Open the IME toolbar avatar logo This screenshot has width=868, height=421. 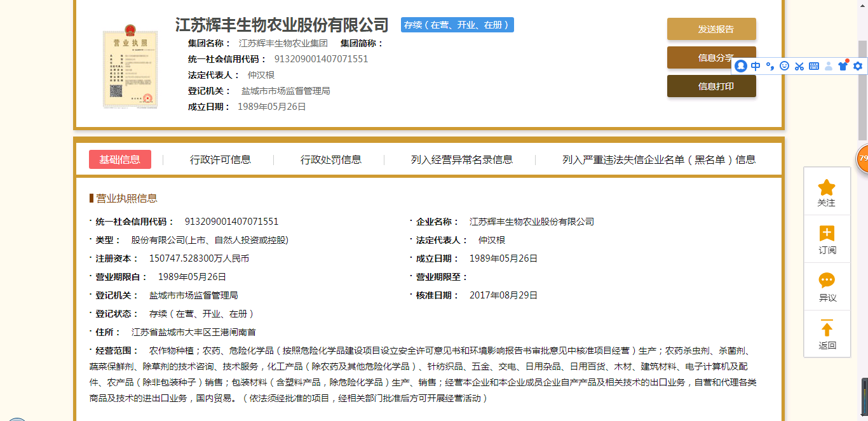coord(740,66)
